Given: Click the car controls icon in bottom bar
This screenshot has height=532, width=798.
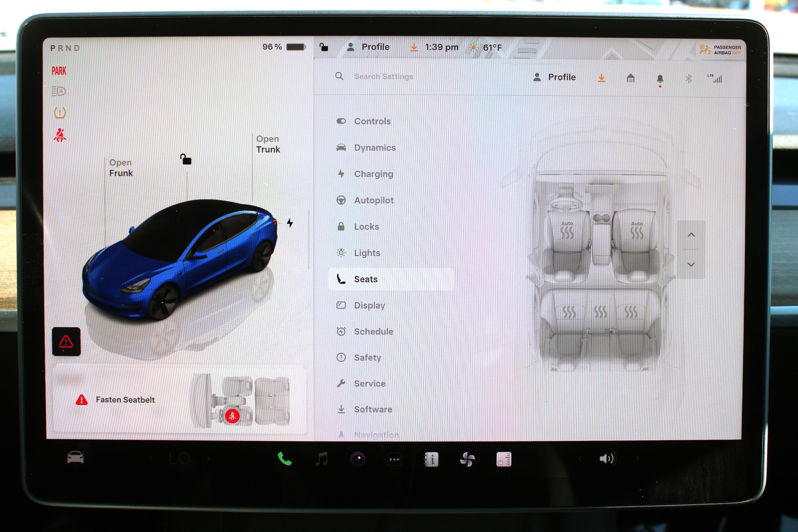Looking at the screenshot, I should [x=75, y=458].
